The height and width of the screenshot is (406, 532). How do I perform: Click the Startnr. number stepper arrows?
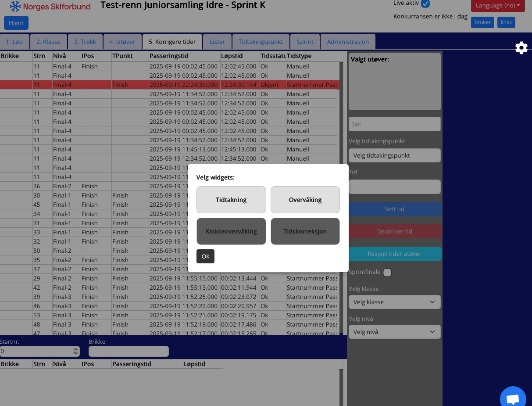76,351
